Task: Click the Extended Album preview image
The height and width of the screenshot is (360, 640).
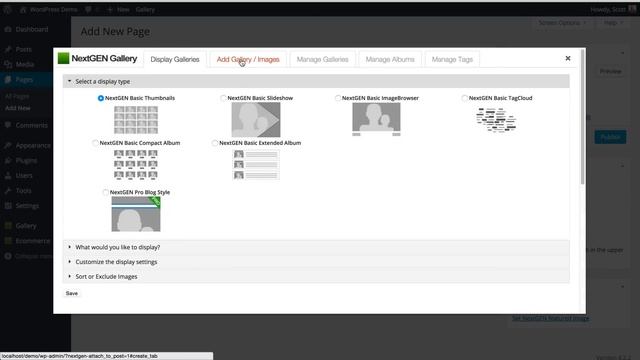Action: pyautogui.click(x=256, y=164)
